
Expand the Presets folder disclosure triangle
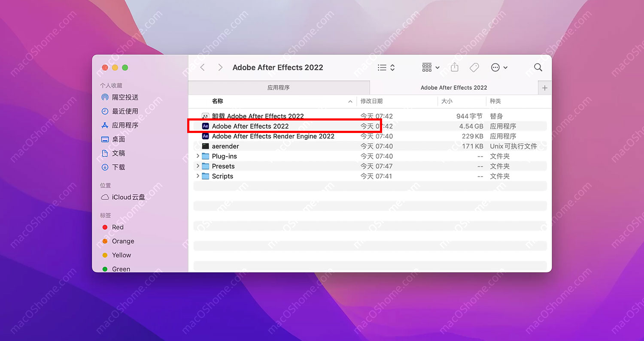[197, 166]
